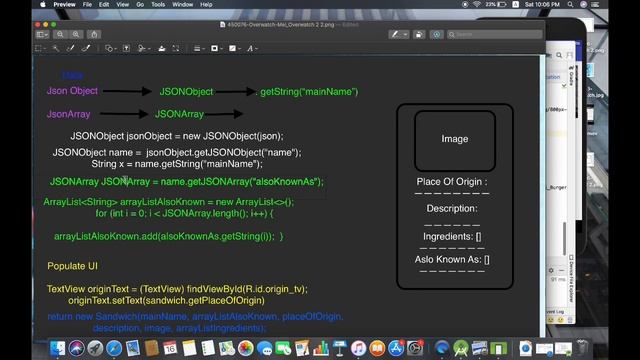Open the Shapes tool dropdown
Image resolution: width=640 pixels, height=360 pixels.
point(110,49)
